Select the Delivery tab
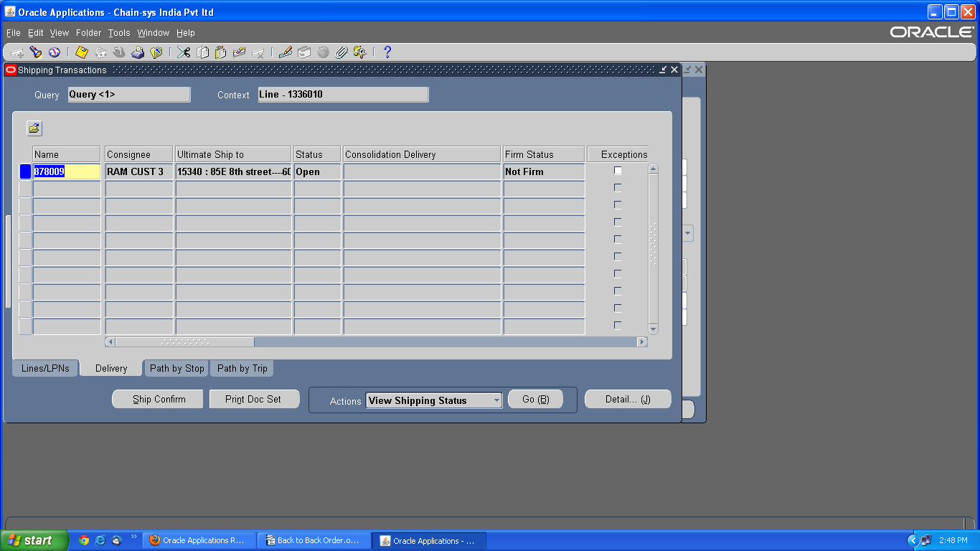The width and height of the screenshot is (980, 551). (111, 368)
